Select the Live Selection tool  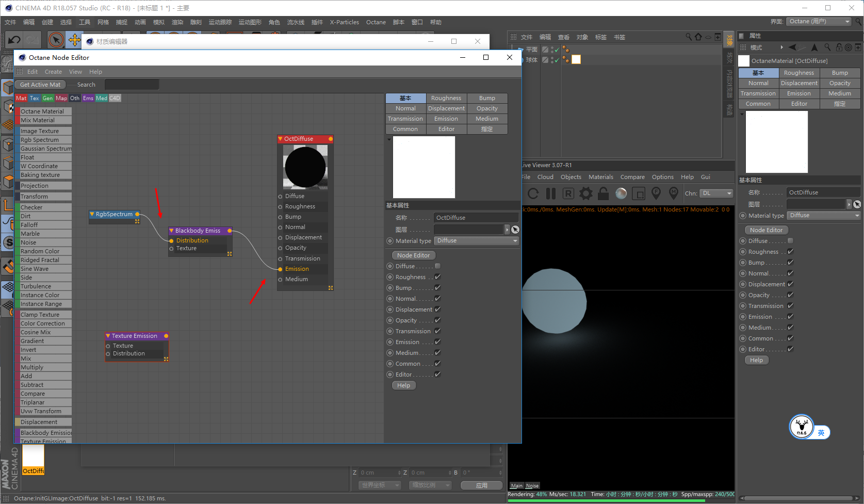pyautogui.click(x=56, y=40)
